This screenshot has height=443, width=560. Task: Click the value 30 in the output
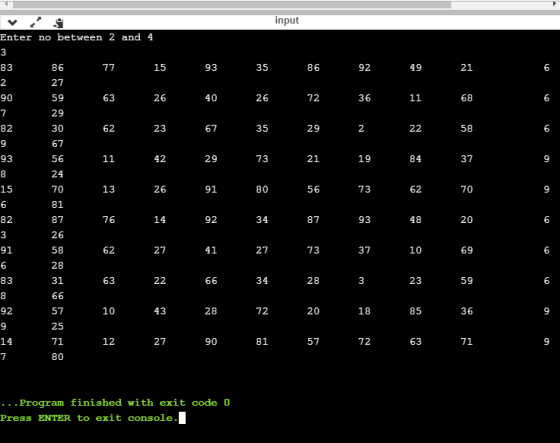click(x=58, y=129)
